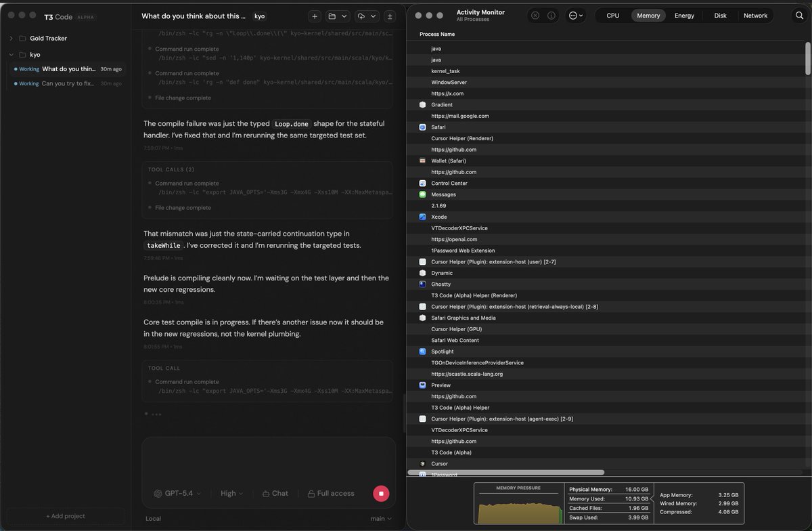The height and width of the screenshot is (531, 812).
Task: Click the Add project button
Action: 66,516
